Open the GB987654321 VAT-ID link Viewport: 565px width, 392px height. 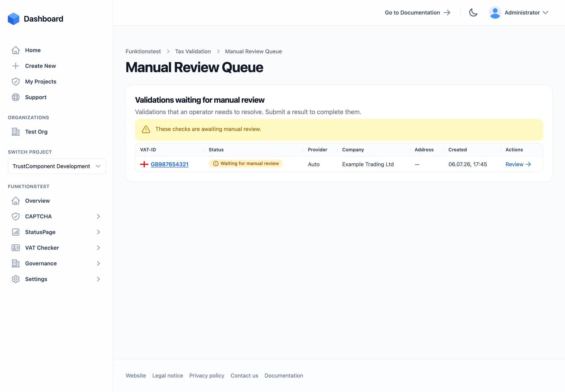tap(169, 164)
